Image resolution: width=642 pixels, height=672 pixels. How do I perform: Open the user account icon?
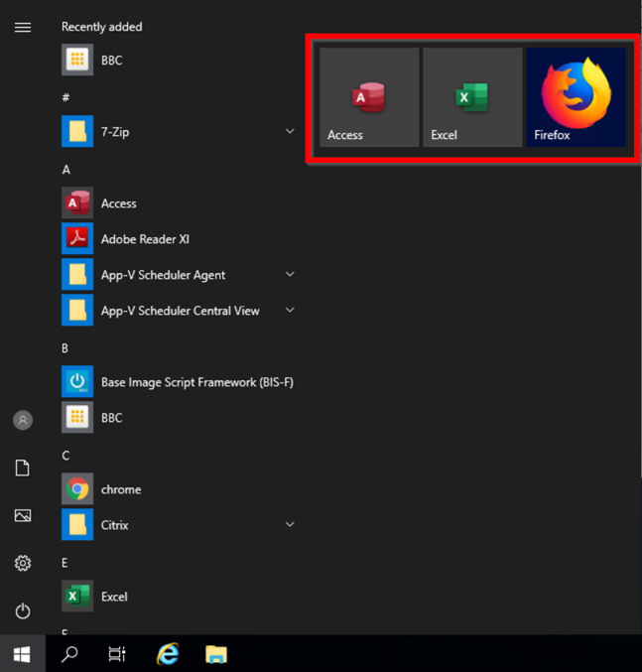23,420
